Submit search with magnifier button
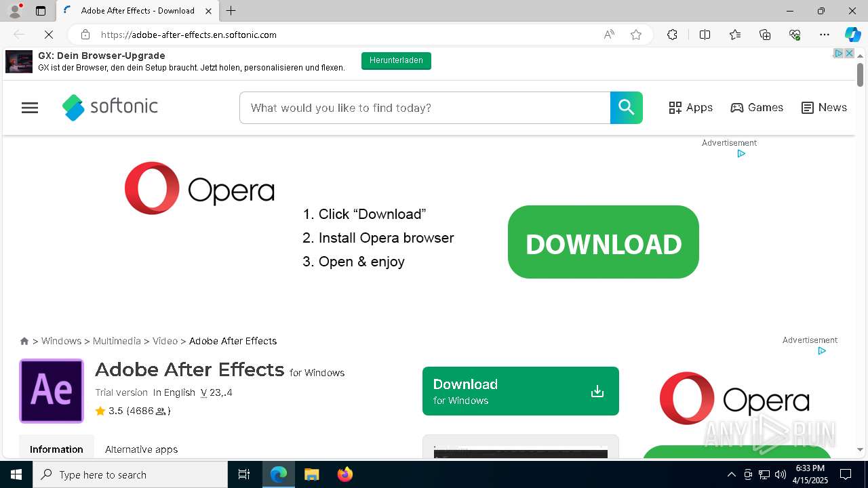Image resolution: width=868 pixels, height=488 pixels. (627, 108)
